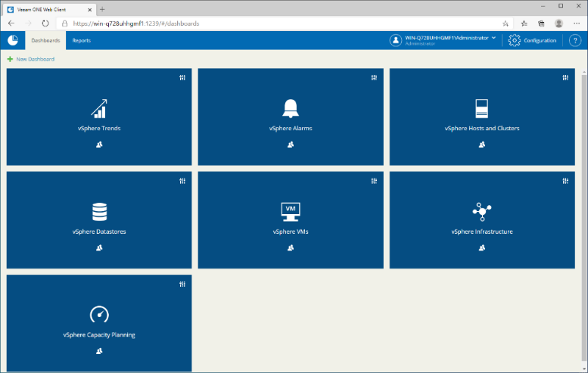Viewport: 588px width, 373px height.
Task: Open the vSphere Trends chart icon
Action: click(x=99, y=109)
